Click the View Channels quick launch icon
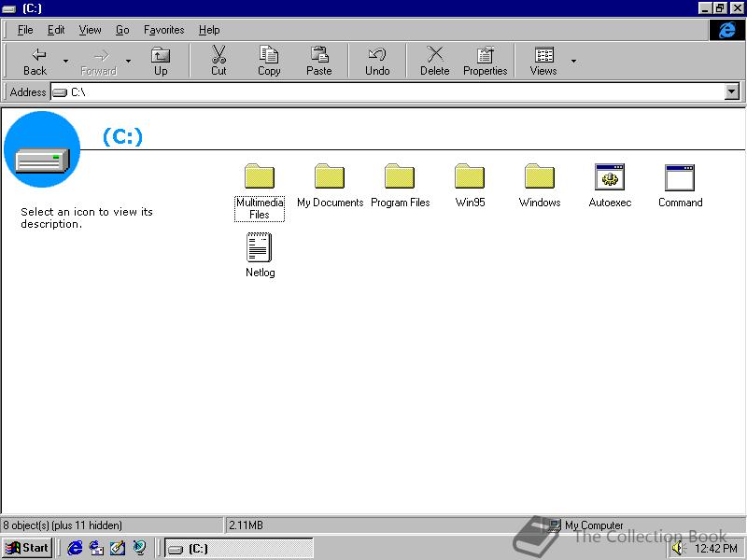Screen dimensions: 747x560 [139, 548]
